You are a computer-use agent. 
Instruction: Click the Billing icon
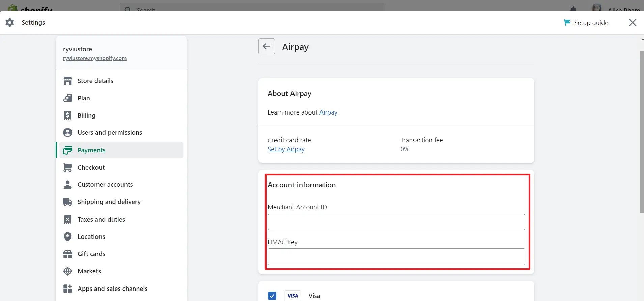(x=67, y=116)
